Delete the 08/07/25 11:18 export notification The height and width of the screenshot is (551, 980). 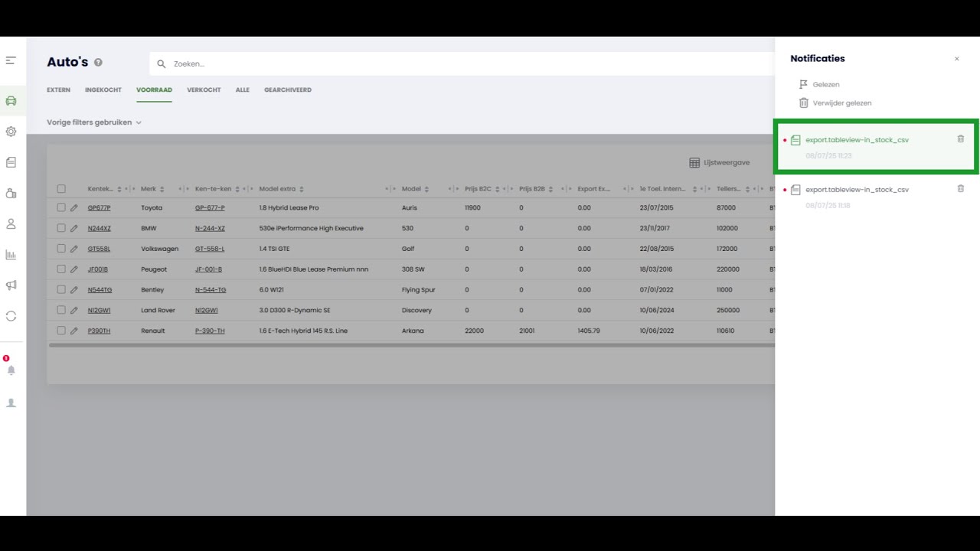(961, 188)
